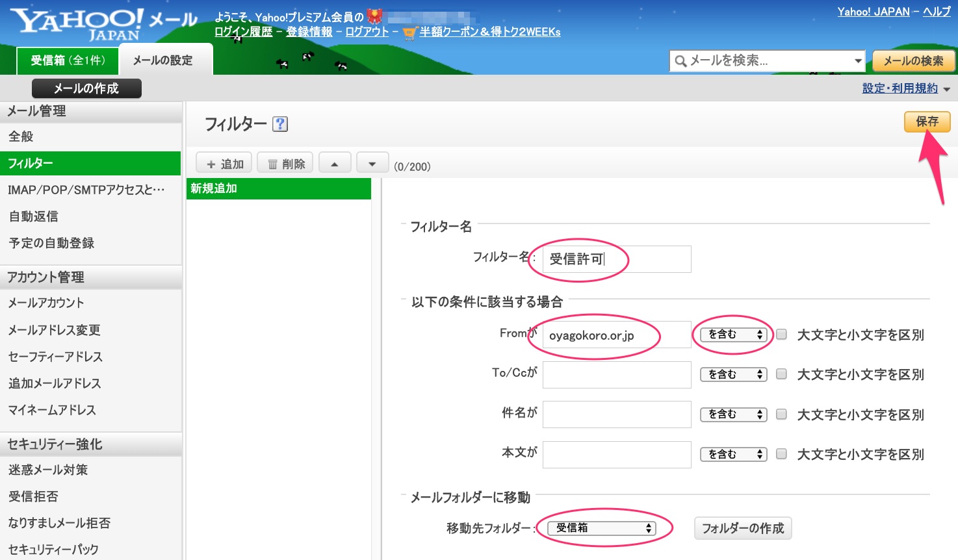Open the From を含む condition dropdown
The image size is (958, 560).
click(x=733, y=335)
